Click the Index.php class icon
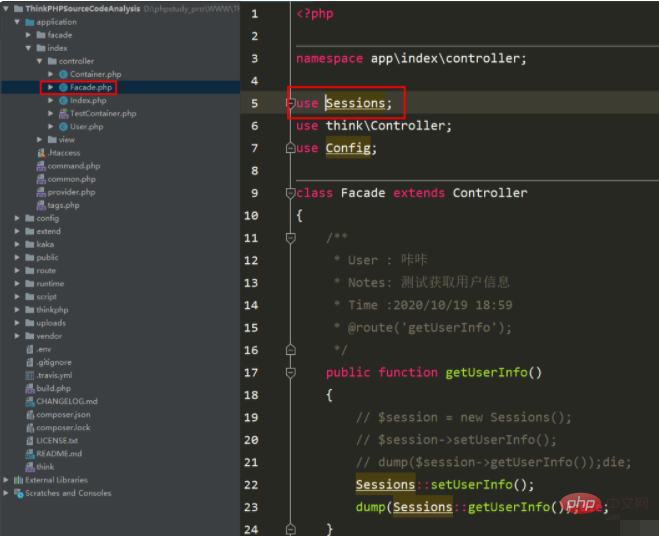The height and width of the screenshot is (536, 659). (x=63, y=100)
